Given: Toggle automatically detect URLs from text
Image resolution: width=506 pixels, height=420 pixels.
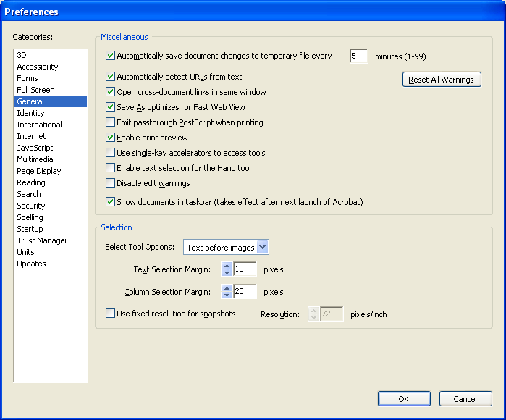Looking at the screenshot, I should [111, 77].
